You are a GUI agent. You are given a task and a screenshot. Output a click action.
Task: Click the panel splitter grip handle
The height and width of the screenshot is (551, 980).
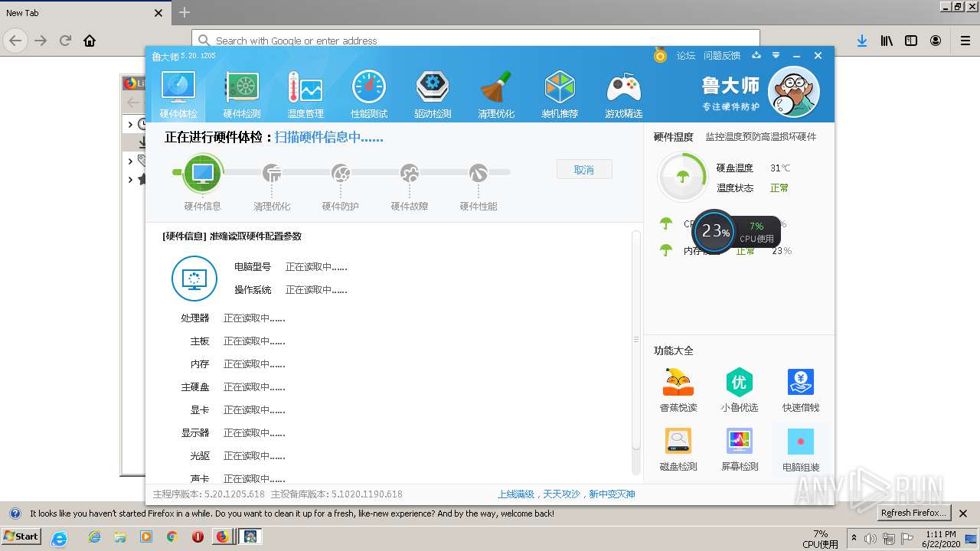point(635,340)
